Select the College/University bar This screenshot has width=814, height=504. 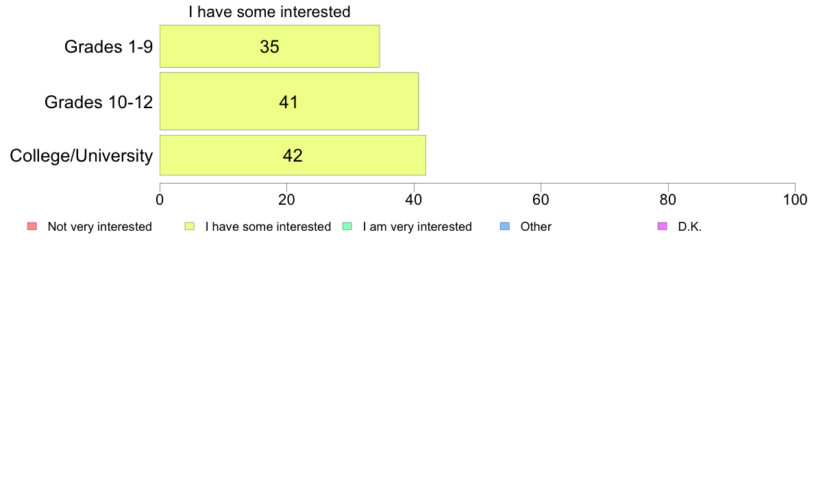click(293, 155)
